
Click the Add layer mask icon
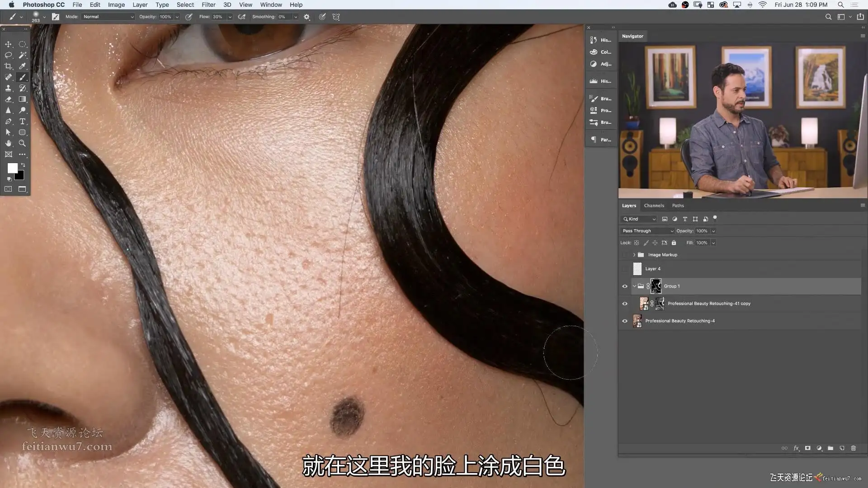807,448
